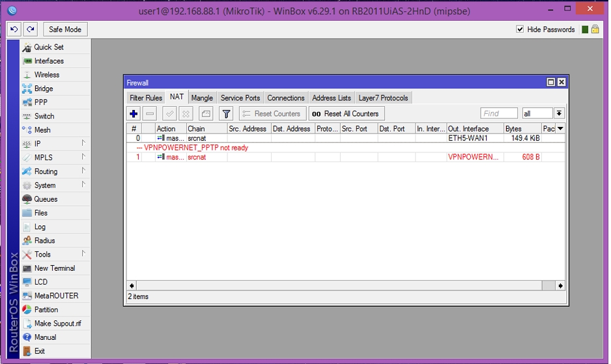Select the red VPNPOWERN... rule row

point(346,157)
